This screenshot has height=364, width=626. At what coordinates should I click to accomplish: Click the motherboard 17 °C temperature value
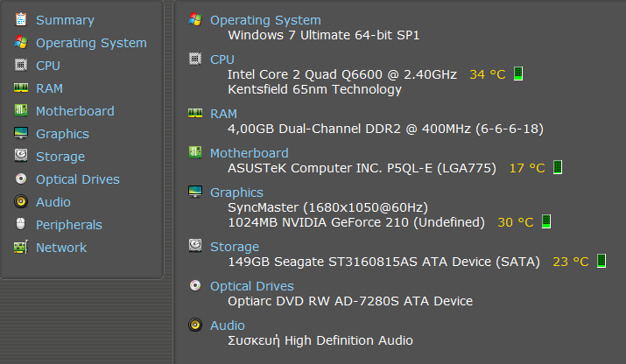(x=527, y=168)
